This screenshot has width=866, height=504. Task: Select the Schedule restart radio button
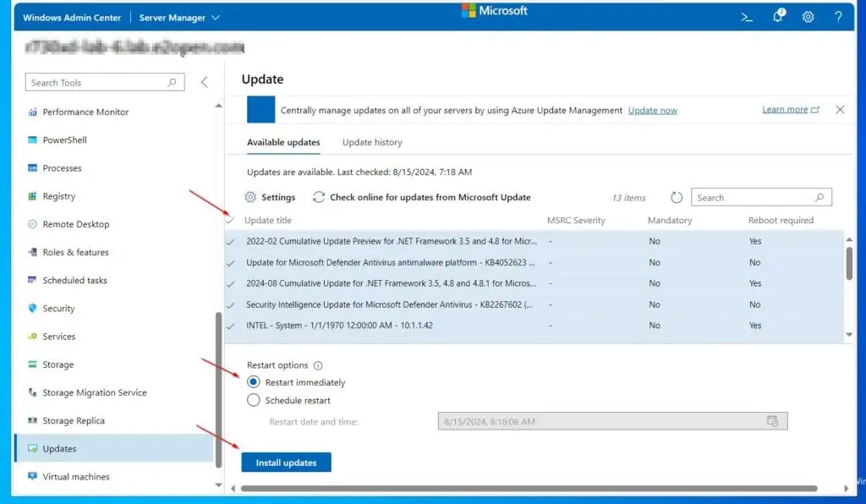[x=254, y=400]
